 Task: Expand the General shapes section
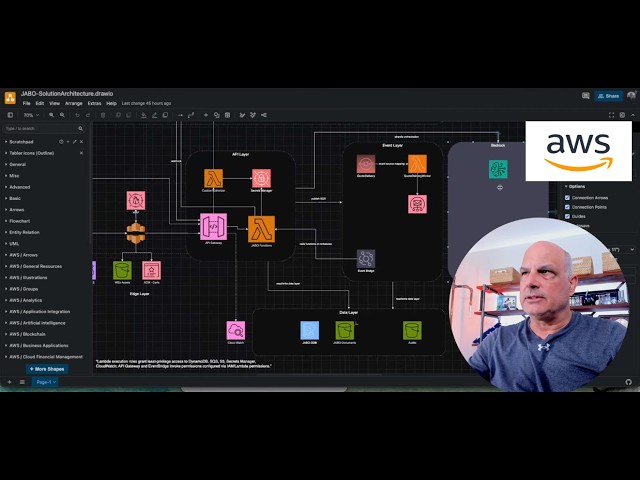16,164
